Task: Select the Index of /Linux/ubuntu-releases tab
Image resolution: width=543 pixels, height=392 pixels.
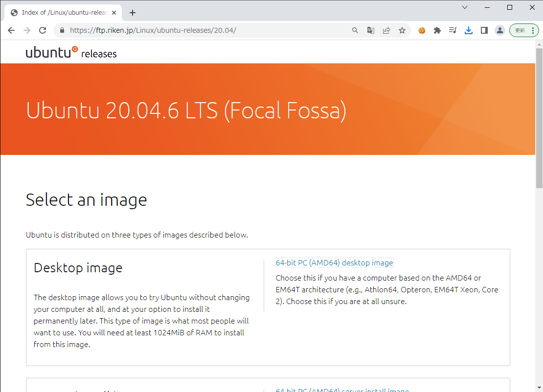Action: (x=63, y=13)
